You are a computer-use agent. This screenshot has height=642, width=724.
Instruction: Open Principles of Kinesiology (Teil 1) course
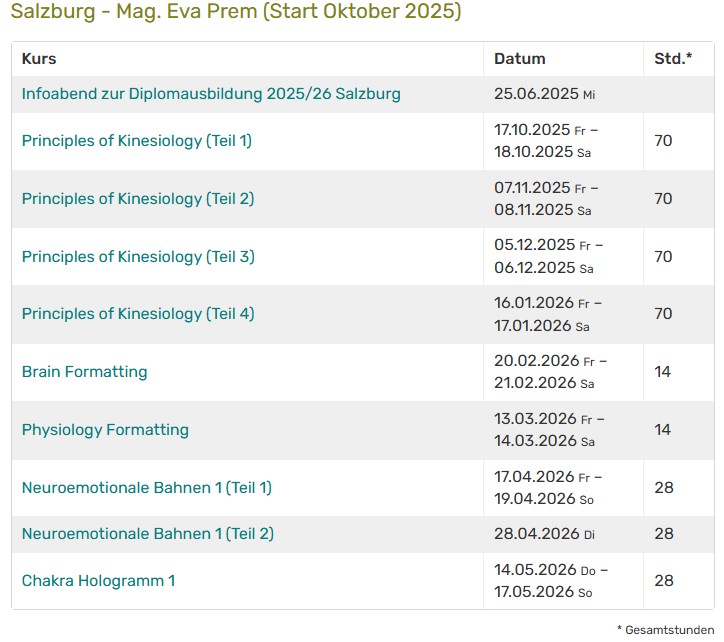tap(137, 141)
